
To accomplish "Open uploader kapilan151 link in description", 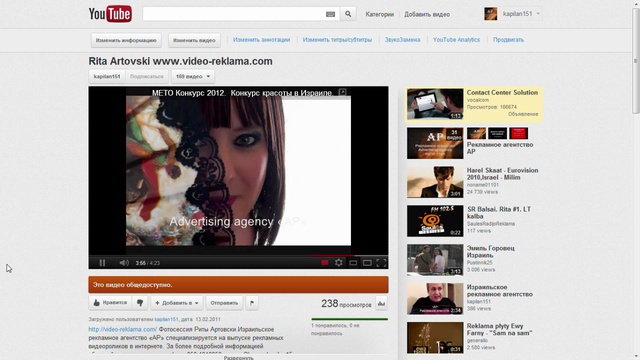I will 166,319.
